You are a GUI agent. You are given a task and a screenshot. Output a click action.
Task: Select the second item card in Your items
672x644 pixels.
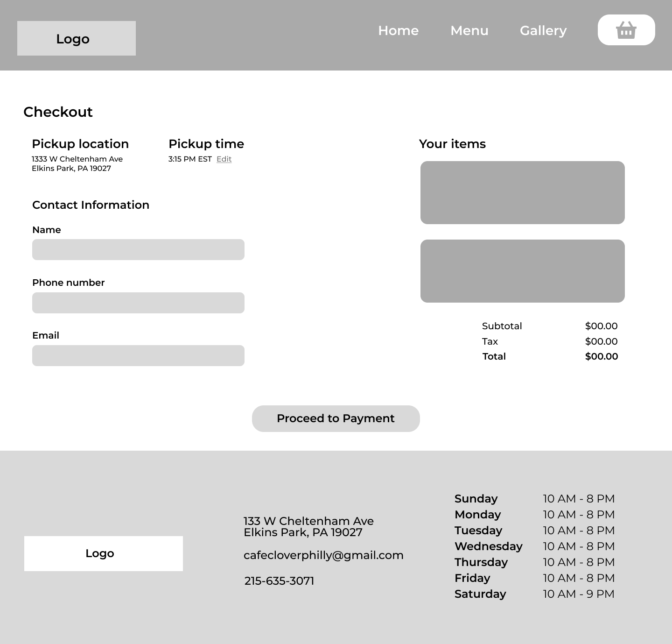pyautogui.click(x=523, y=271)
